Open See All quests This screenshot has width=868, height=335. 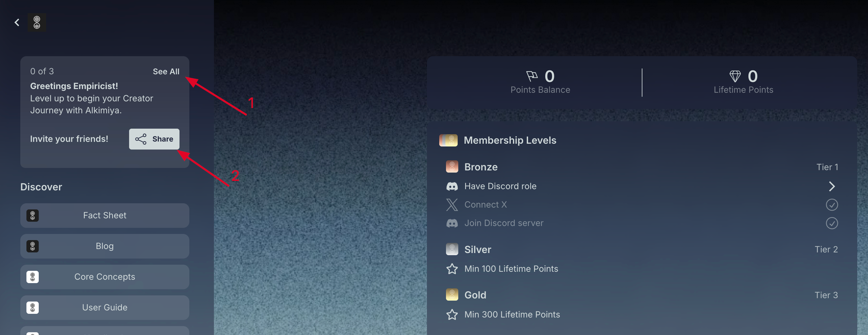coord(166,71)
